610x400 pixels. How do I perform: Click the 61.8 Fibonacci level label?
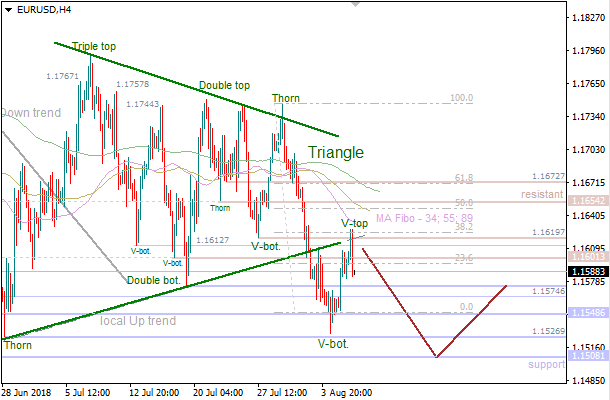tap(463, 178)
